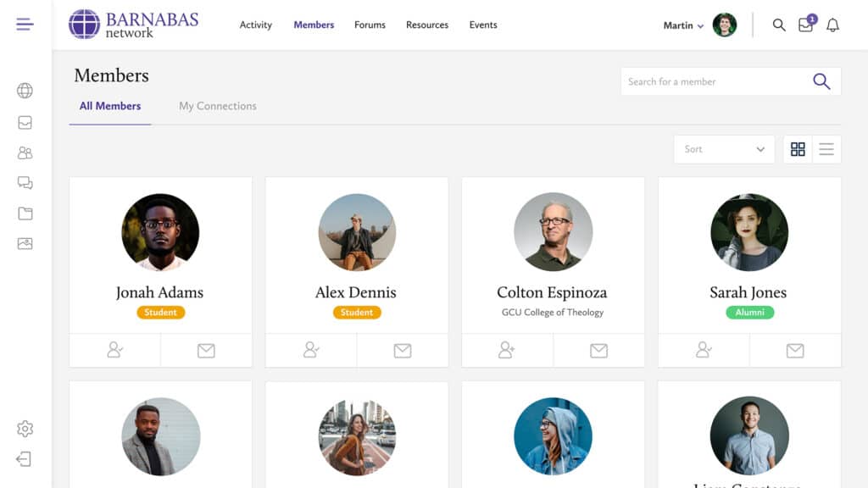Click the notifications bell icon
Screen dimensions: 868x488
pyautogui.click(x=832, y=25)
